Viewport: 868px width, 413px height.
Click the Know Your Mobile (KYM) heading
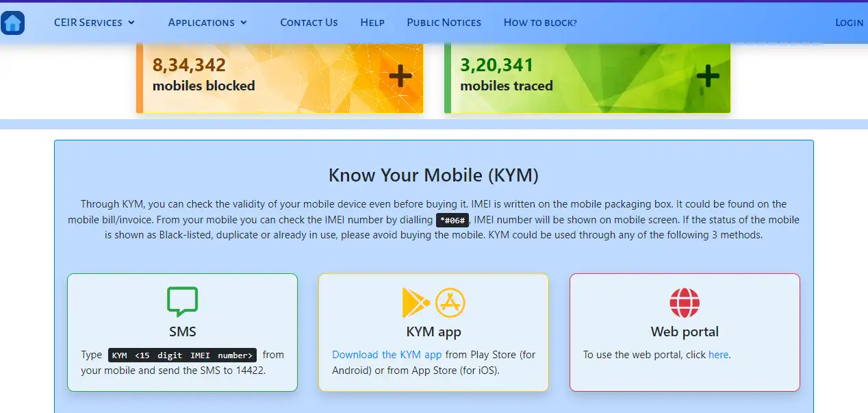click(x=433, y=175)
